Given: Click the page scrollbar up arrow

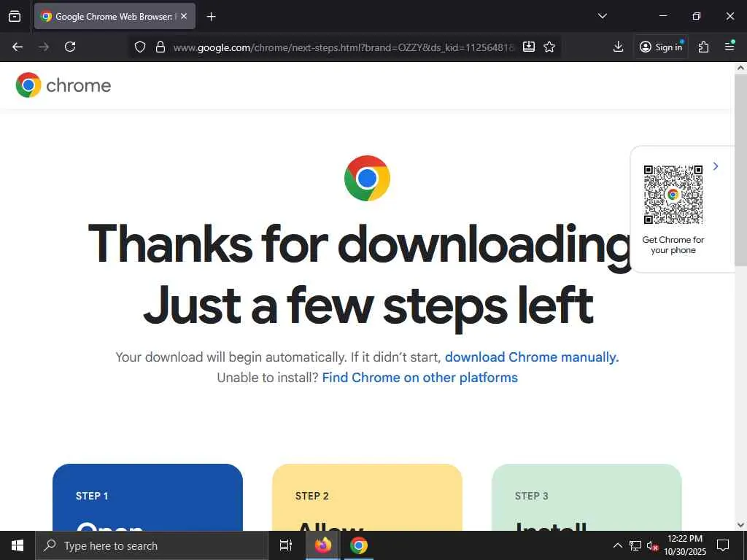Looking at the screenshot, I should [x=741, y=68].
